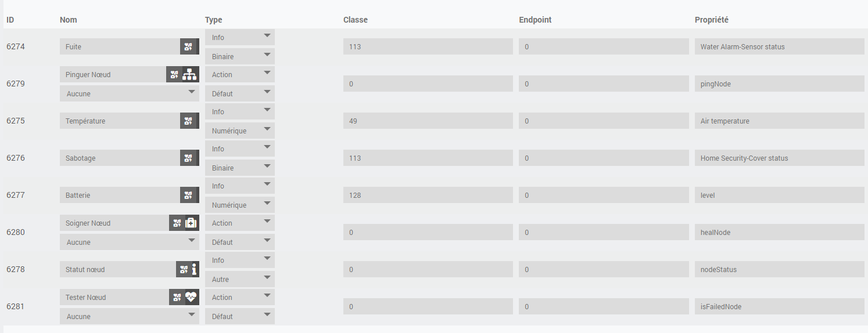
Task: Click the Classe field showing 49
Action: click(x=428, y=121)
